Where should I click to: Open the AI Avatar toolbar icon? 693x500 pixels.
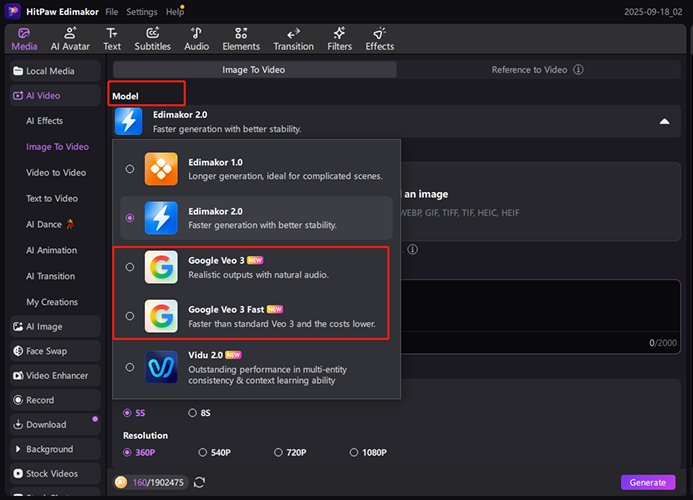pyautogui.click(x=68, y=33)
